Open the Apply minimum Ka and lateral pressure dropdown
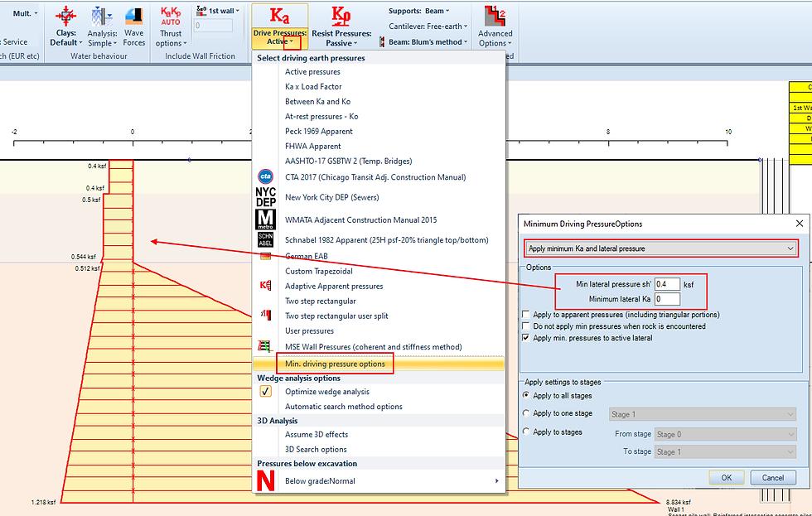Screen dimensions: 812x516 pyautogui.click(x=661, y=248)
